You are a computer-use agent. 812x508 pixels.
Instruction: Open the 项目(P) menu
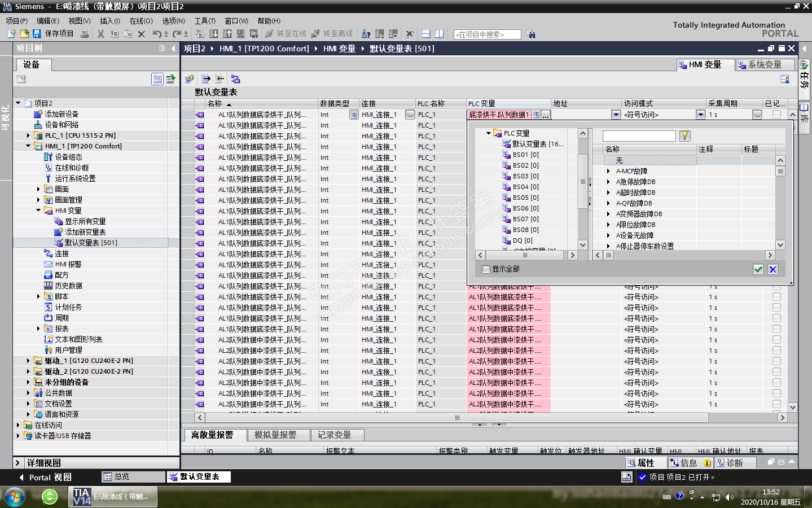(16, 21)
